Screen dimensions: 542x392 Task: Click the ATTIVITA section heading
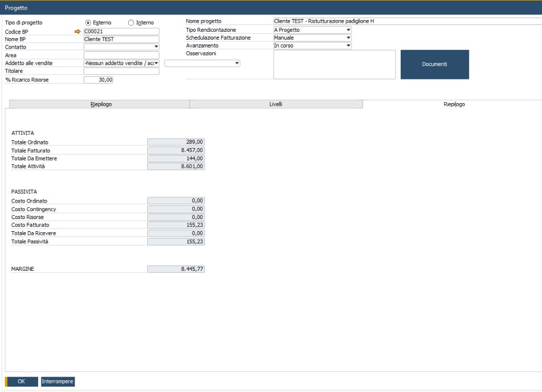(x=23, y=133)
